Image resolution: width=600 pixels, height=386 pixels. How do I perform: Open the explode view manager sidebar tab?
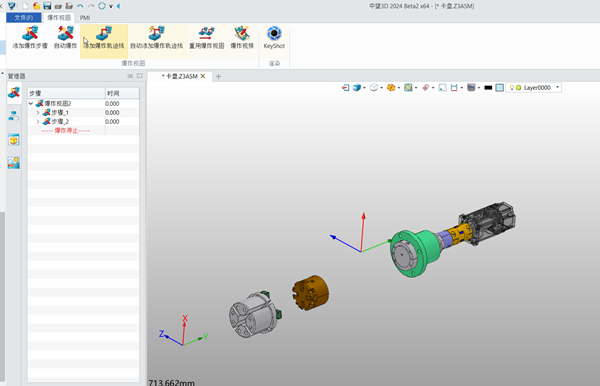tap(14, 93)
